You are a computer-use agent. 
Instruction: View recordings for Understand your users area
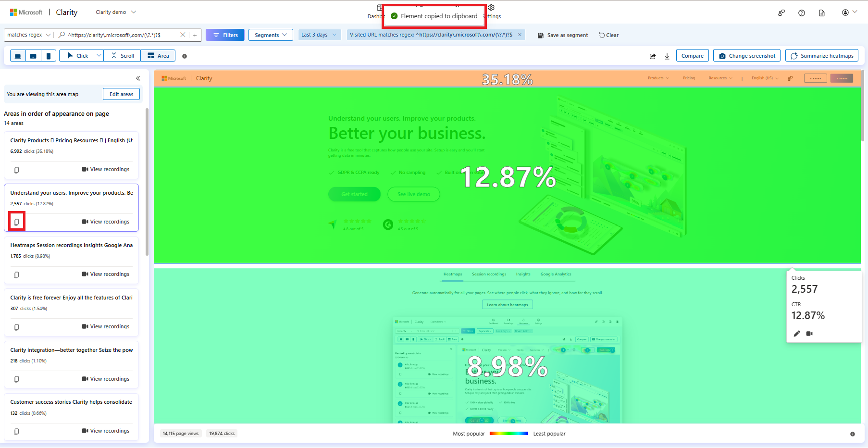click(x=106, y=222)
